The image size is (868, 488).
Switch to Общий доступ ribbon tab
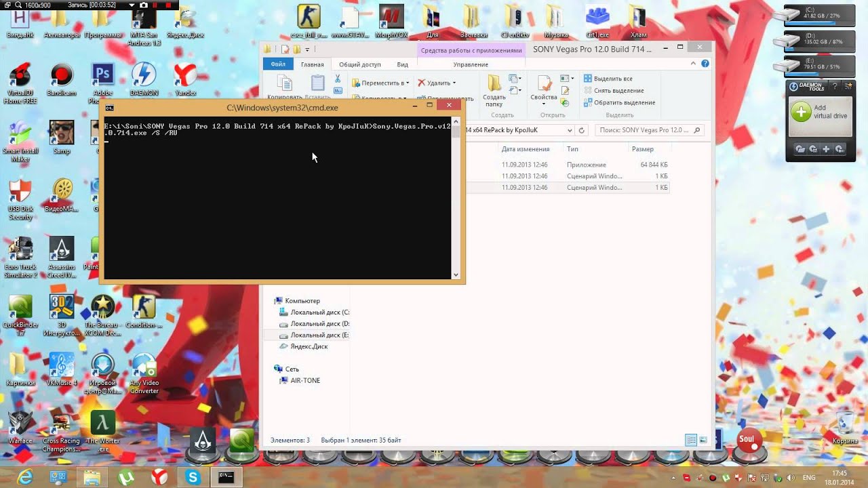click(x=359, y=64)
